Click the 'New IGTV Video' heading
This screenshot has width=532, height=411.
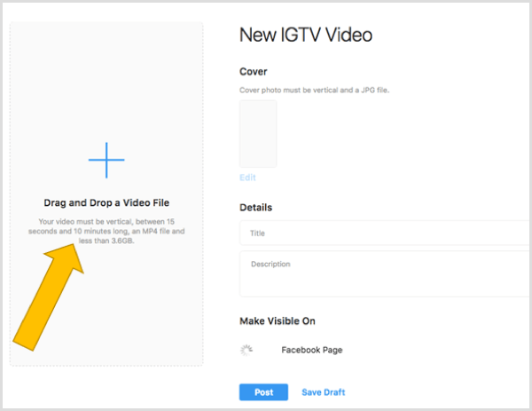[x=306, y=35]
